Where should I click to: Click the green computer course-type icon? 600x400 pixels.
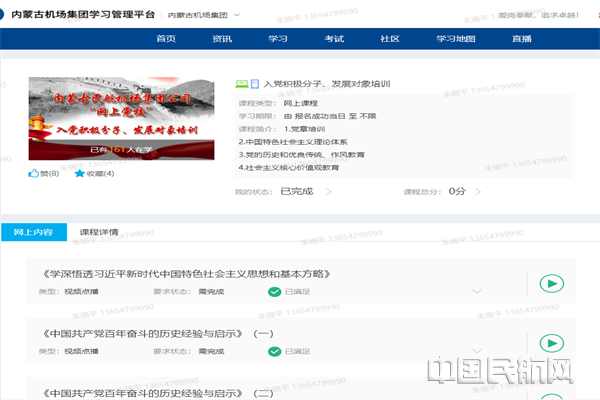coord(241,83)
